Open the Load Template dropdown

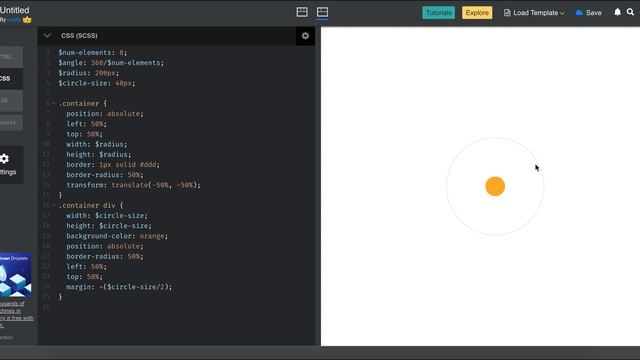pos(534,13)
